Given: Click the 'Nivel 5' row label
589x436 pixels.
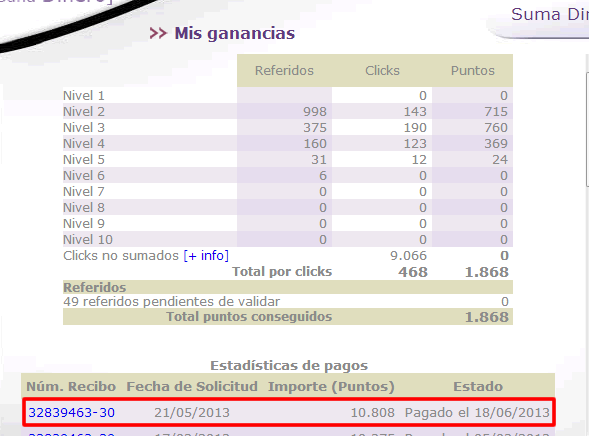Looking at the screenshot, I should pyautogui.click(x=84, y=160).
